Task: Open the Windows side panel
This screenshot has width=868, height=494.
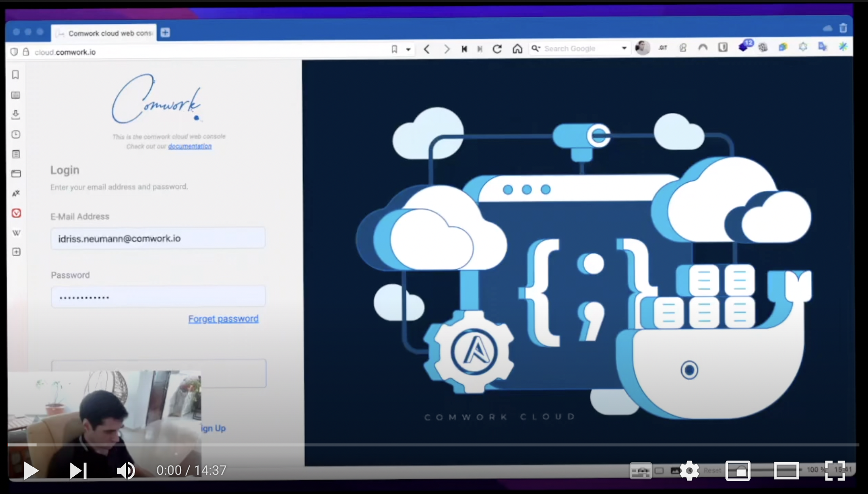Action: coord(16,174)
